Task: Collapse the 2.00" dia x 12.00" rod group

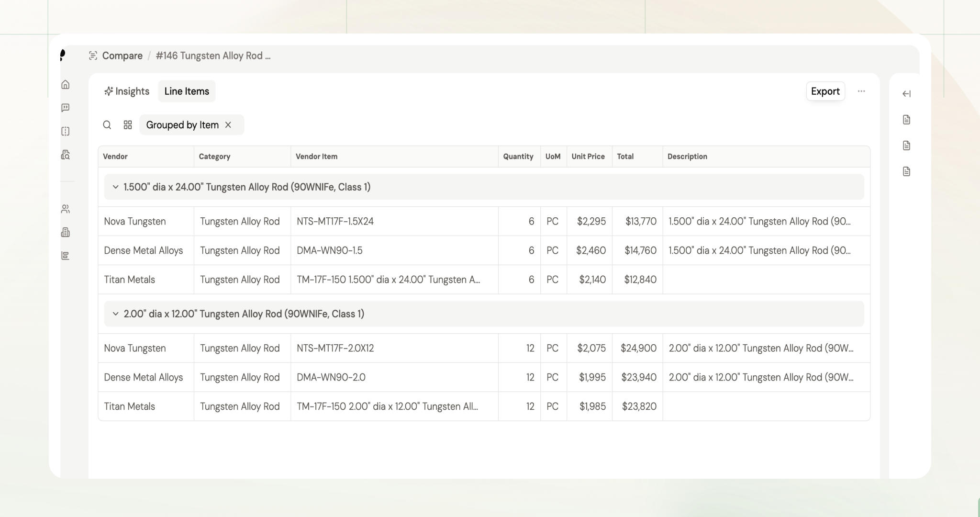Action: (115, 314)
